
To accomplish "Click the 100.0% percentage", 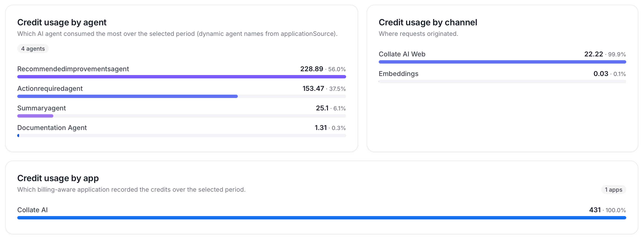I will click(x=616, y=210).
